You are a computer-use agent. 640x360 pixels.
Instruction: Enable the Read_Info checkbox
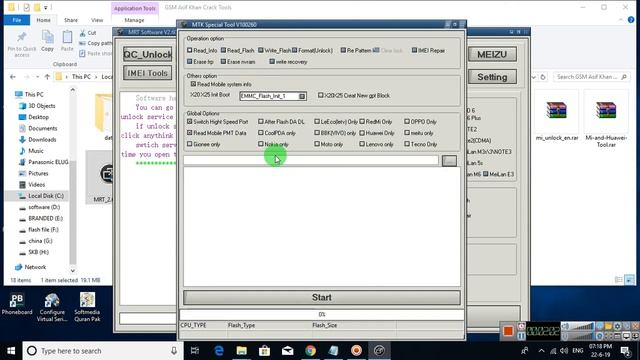[190, 50]
